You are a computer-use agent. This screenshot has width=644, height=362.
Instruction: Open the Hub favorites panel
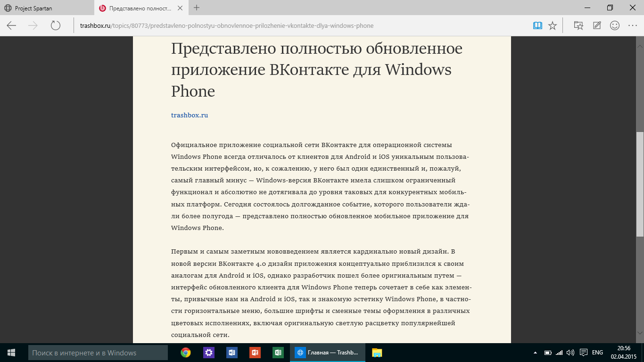578,25
